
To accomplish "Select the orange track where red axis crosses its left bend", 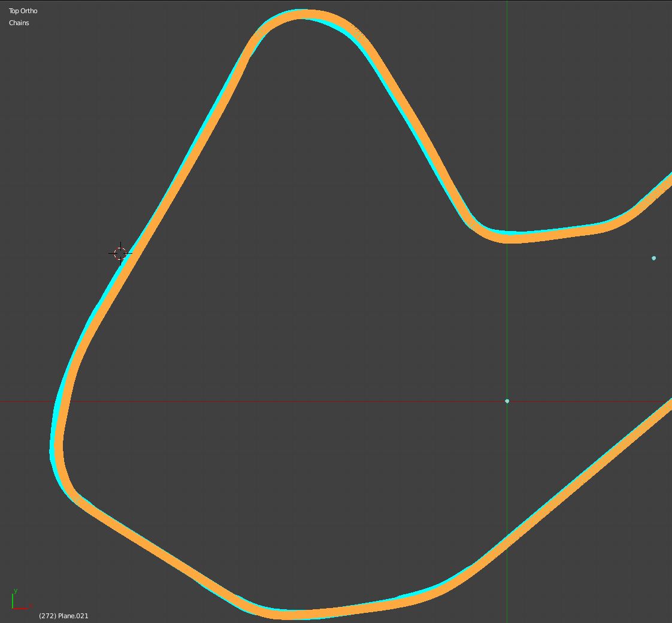I will tap(63, 401).
